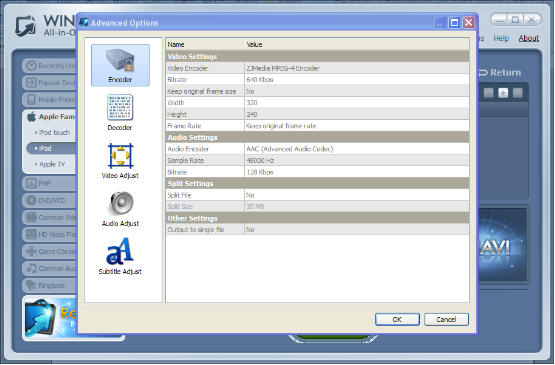Image resolution: width=555 pixels, height=365 pixels.
Task: Click the Ringtone category icon
Action: click(32, 285)
